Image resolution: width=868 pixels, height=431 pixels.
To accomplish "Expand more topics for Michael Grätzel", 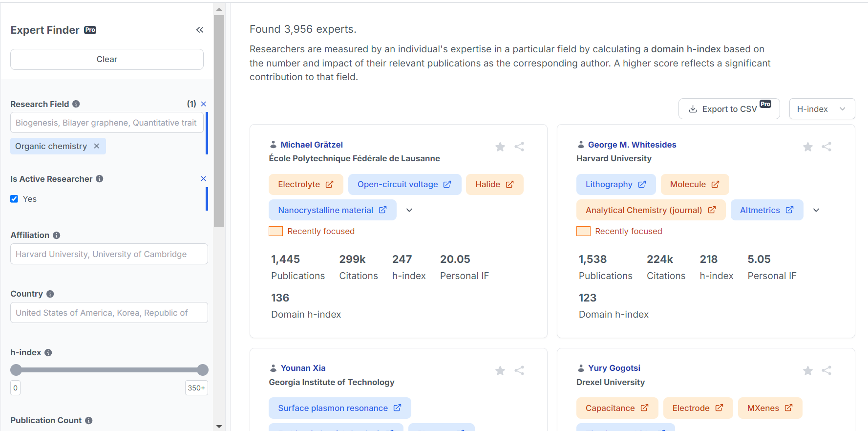I will tap(409, 210).
